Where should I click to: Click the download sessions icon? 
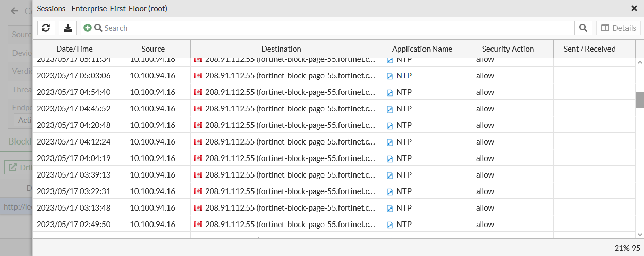[67, 28]
